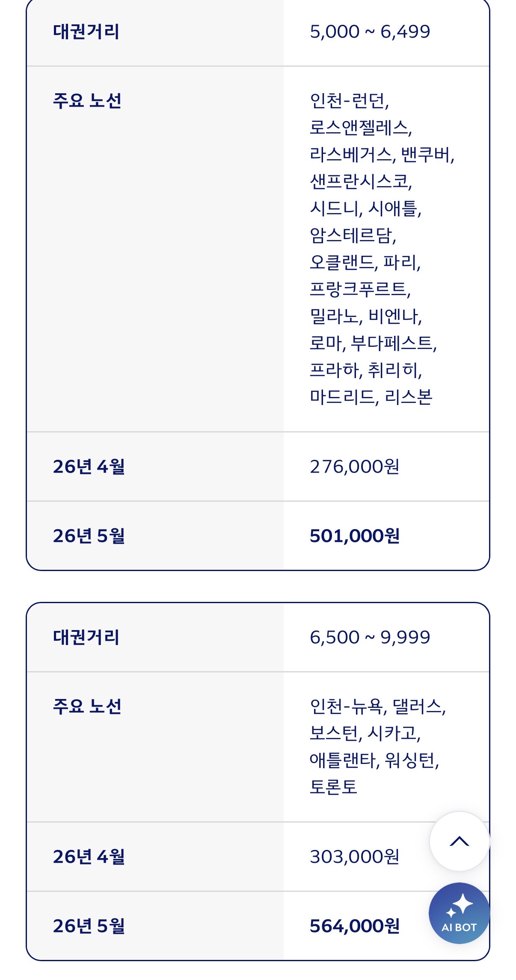Image resolution: width=516 pixels, height=980 pixels.
Task: Select the 5,000 ~ 6,499 distance value
Action: coord(370,32)
